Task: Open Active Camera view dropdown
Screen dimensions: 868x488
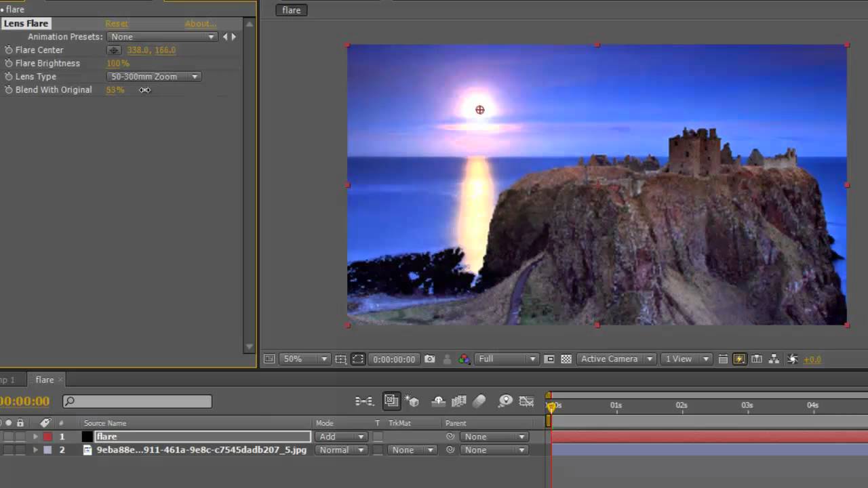Action: coord(616,359)
